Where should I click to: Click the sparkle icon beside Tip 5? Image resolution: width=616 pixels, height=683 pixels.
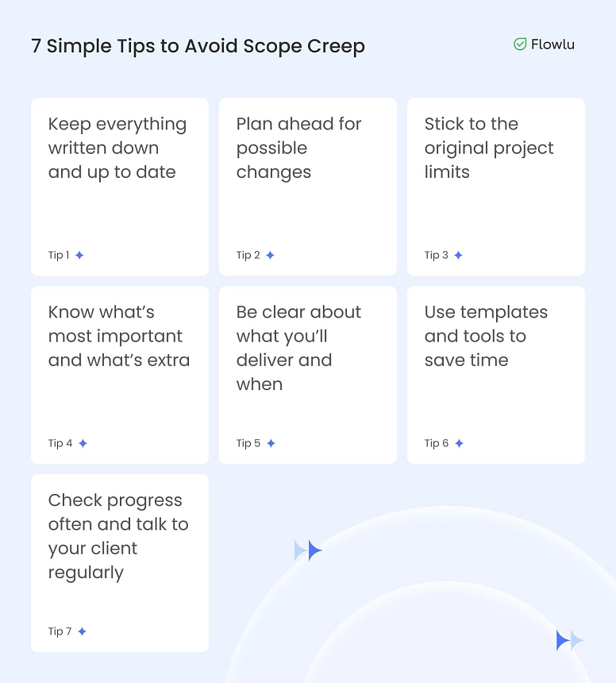pyautogui.click(x=271, y=443)
